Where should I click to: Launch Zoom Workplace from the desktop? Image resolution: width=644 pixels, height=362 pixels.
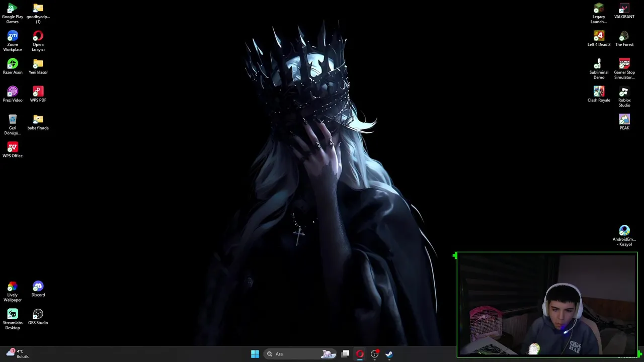(13, 41)
